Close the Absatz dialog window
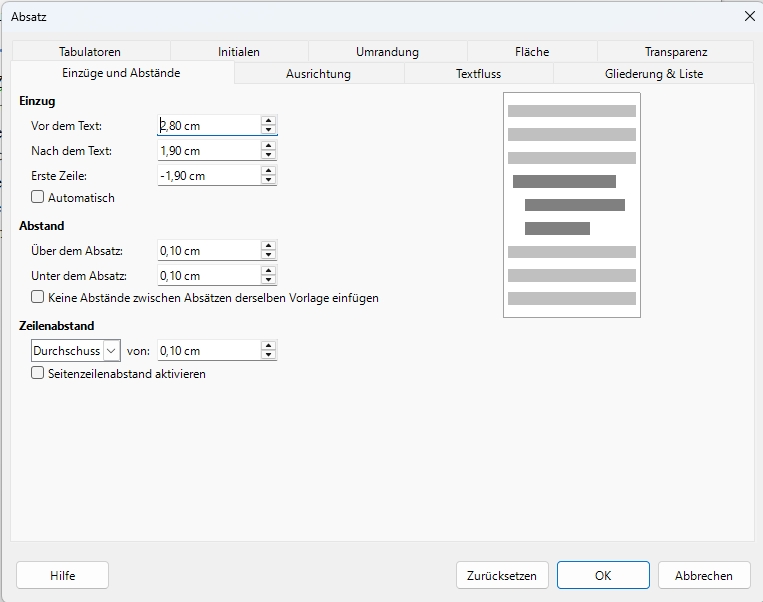This screenshot has width=763, height=602. 749,16
